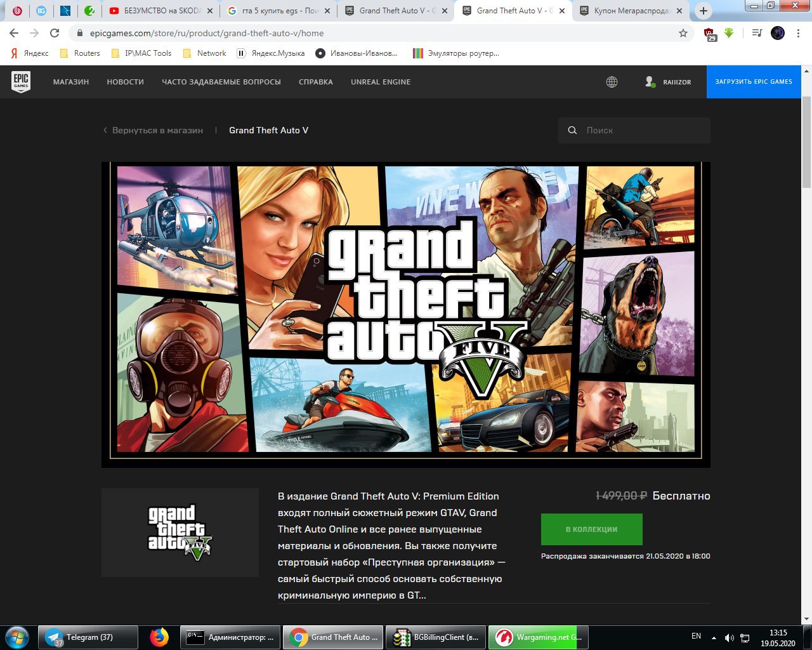Switch to the гта 5 купить egs Google tab

[x=279, y=11]
